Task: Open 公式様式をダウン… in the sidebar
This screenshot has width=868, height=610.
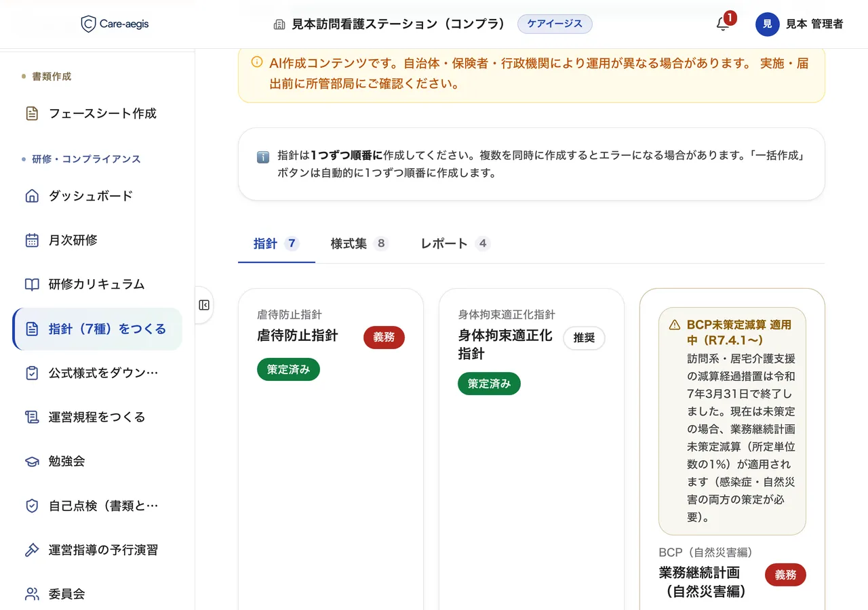Action: pyautogui.click(x=97, y=373)
